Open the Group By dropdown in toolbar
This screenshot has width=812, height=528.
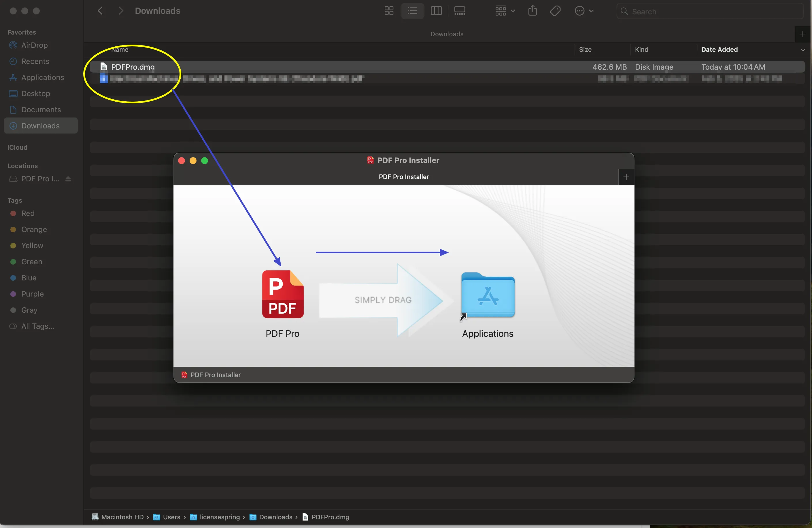(505, 11)
